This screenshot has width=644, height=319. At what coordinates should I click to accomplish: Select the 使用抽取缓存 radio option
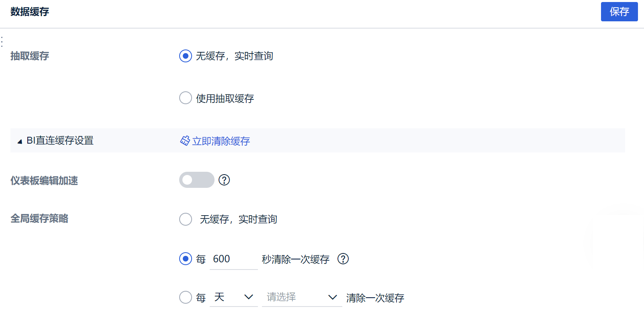point(185,98)
